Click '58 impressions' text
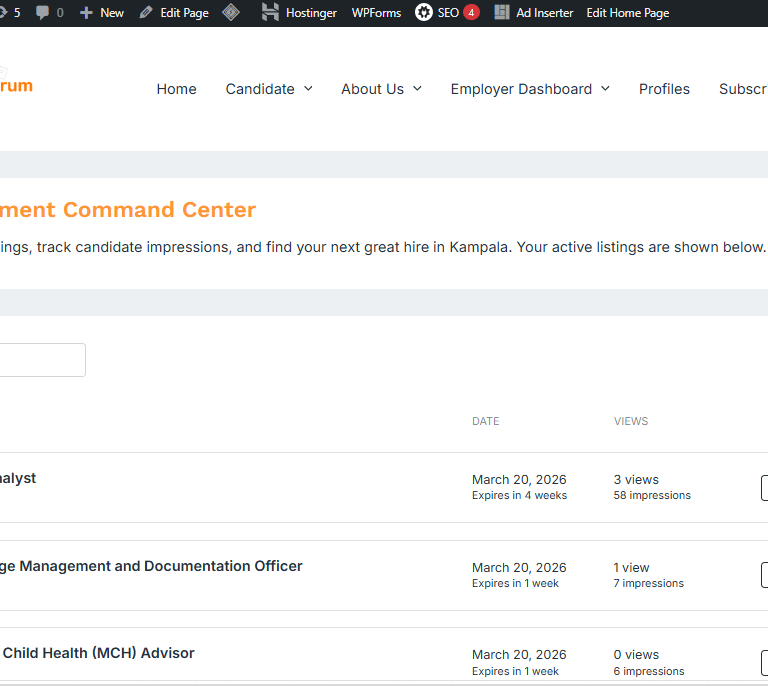This screenshot has height=686, width=768. point(652,496)
